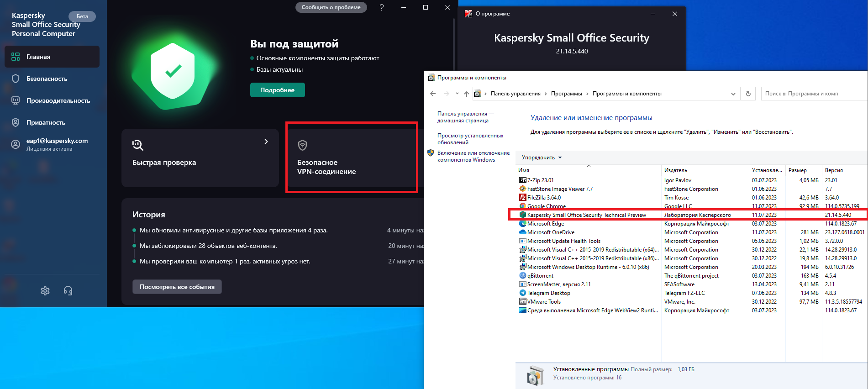Select the VMware Tools icon

tap(523, 301)
